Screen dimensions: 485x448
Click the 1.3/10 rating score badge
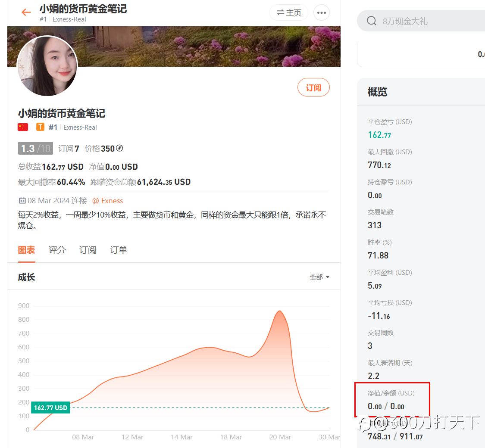pos(35,148)
